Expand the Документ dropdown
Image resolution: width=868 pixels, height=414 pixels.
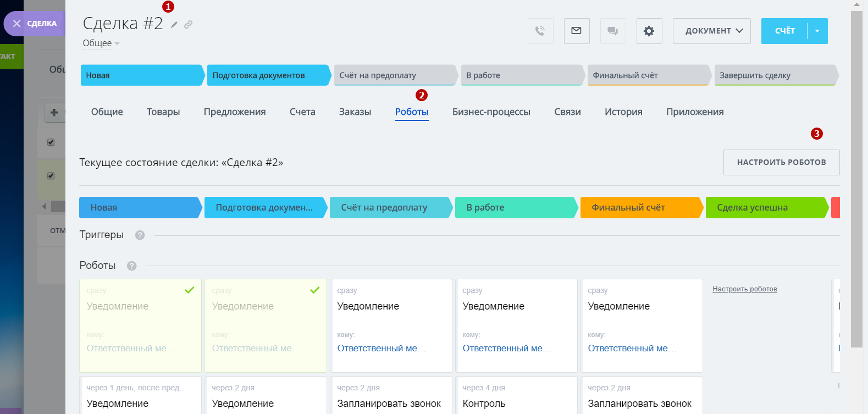coord(714,31)
